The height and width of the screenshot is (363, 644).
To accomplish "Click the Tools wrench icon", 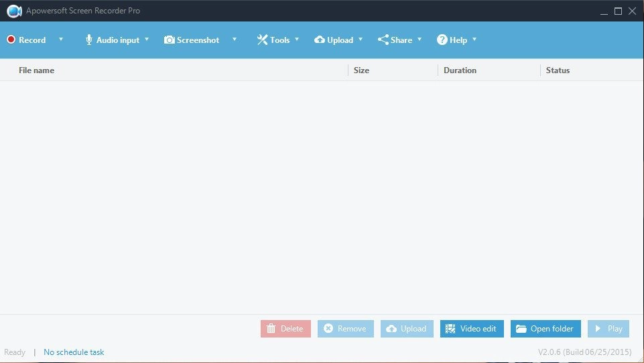I will pos(262,40).
